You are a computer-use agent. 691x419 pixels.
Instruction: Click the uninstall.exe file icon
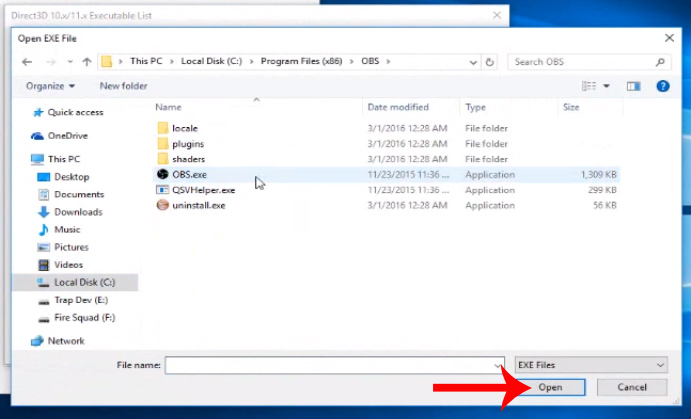click(163, 205)
